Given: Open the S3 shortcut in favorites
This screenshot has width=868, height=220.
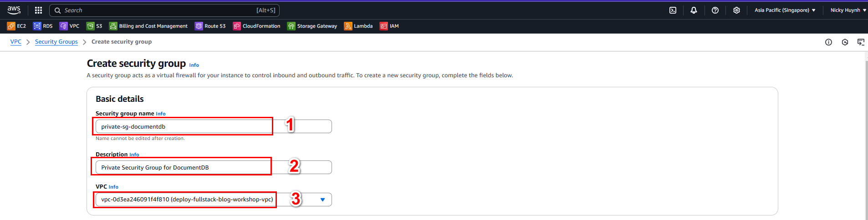Looking at the screenshot, I should click(x=94, y=26).
